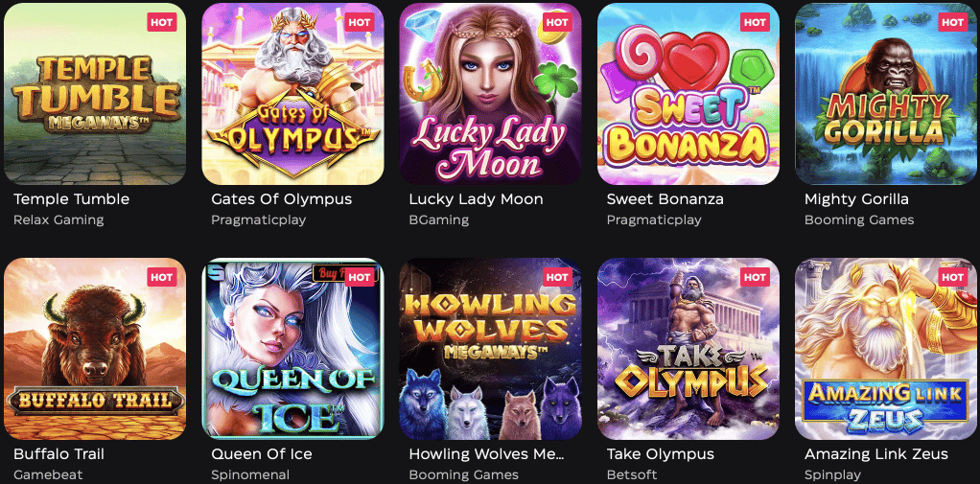Open the Sweet Bonanza game tile
Image resolution: width=980 pixels, height=484 pixels.
[x=688, y=94]
